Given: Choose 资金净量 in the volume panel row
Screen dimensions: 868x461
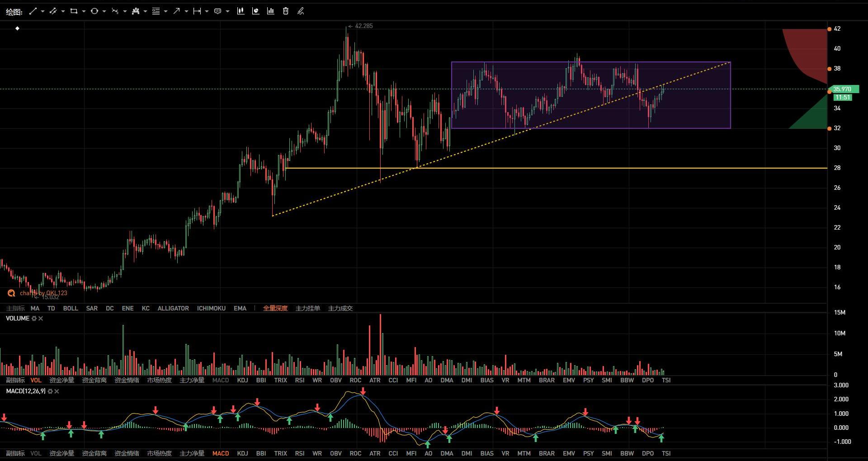Looking at the screenshot, I should (x=61, y=380).
